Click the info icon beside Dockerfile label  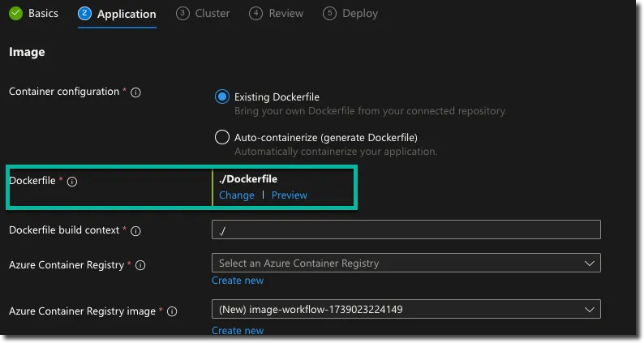click(x=71, y=182)
